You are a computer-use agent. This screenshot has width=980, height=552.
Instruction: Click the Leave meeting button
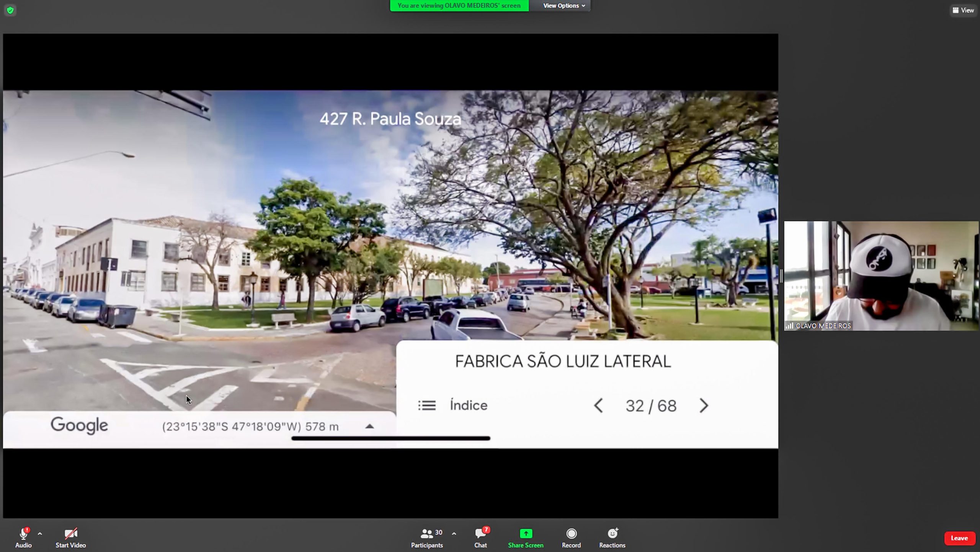point(959,538)
